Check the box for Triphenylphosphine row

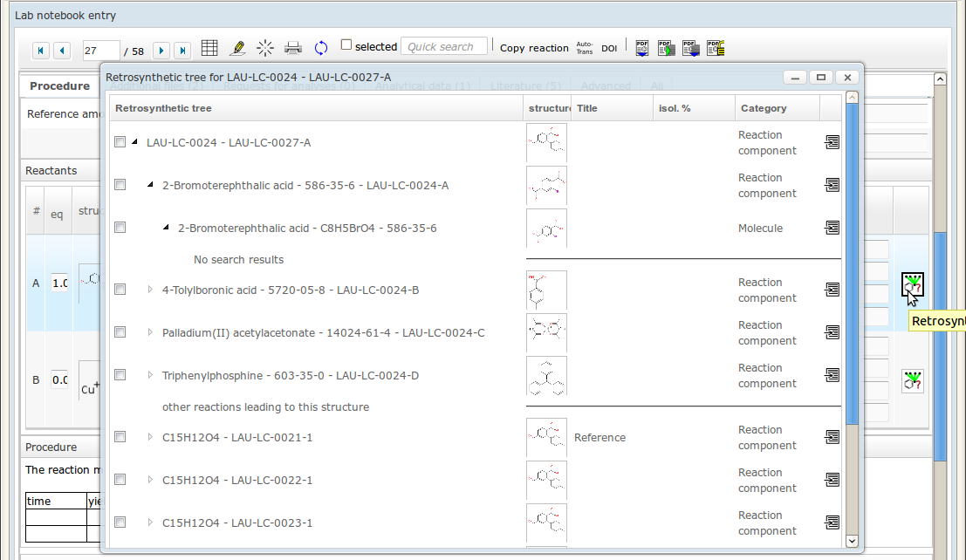(120, 375)
